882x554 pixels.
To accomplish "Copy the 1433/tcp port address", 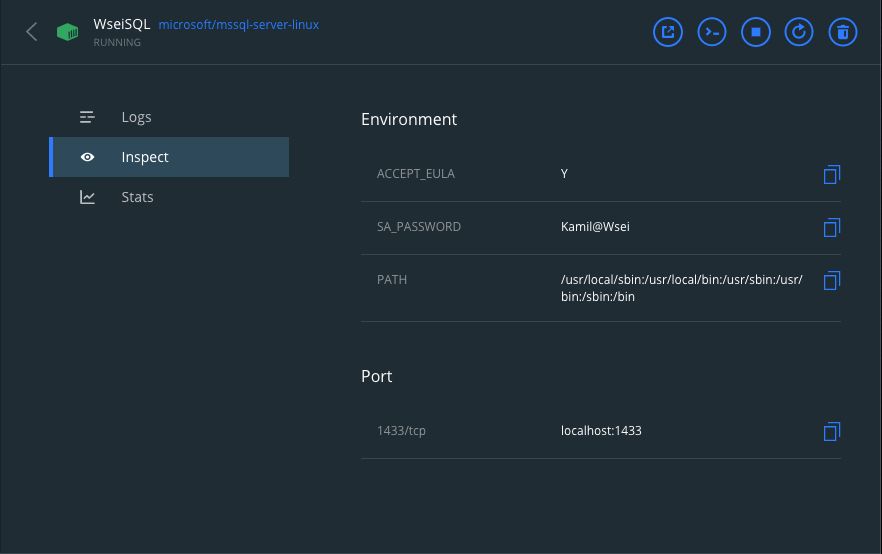I will (x=831, y=431).
